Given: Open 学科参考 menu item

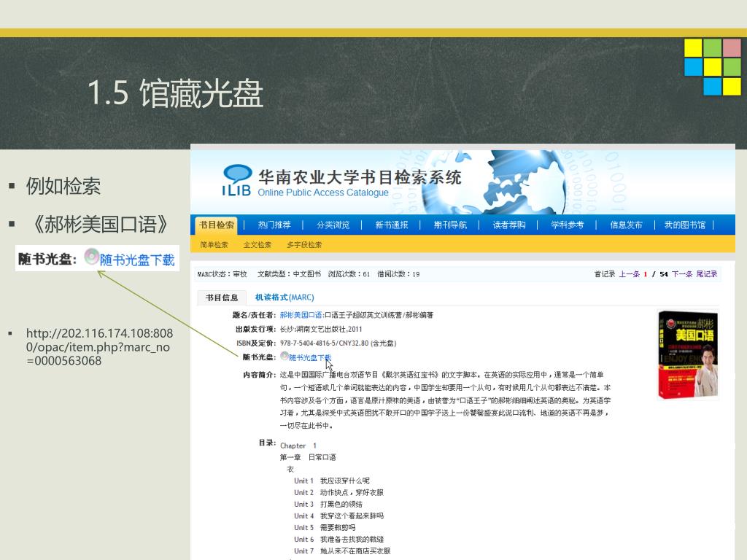Looking at the screenshot, I should click(x=568, y=225).
